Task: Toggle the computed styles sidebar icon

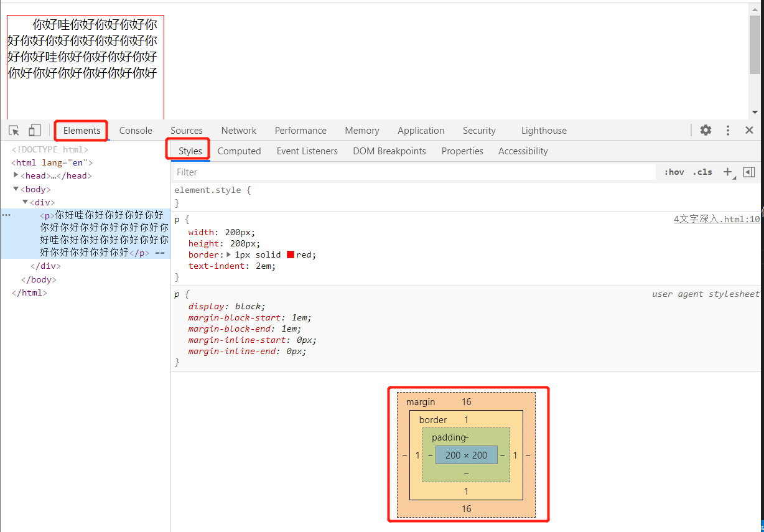Action: [749, 172]
